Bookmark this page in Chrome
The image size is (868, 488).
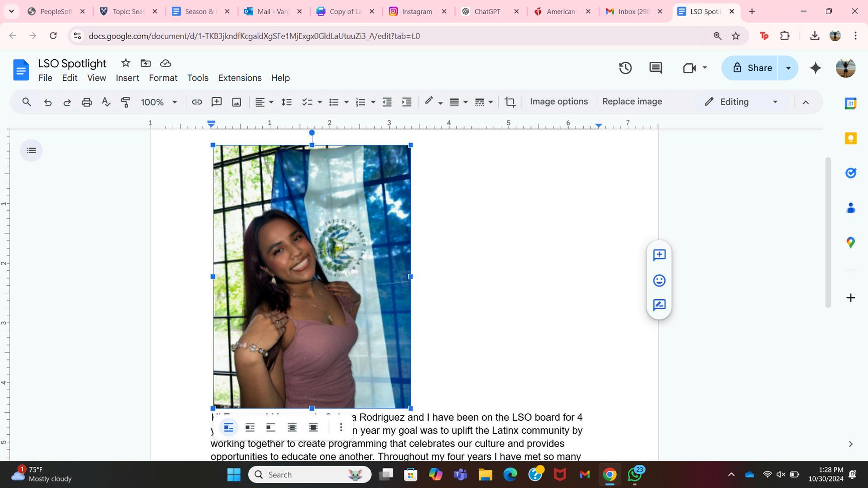pyautogui.click(x=736, y=36)
